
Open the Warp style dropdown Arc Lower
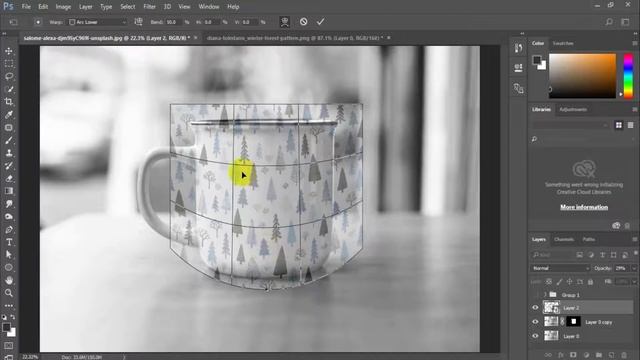98,22
